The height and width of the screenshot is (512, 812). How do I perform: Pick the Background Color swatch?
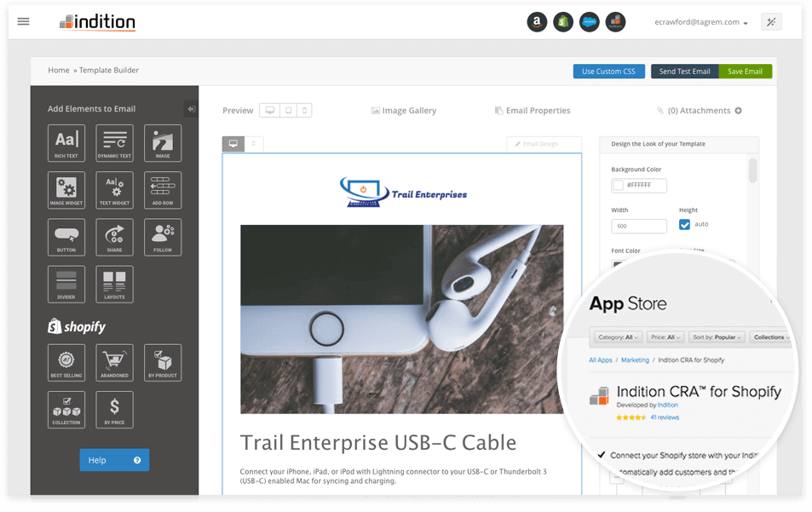pos(619,186)
